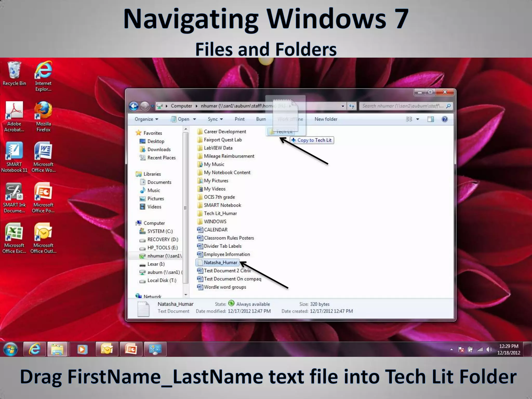This screenshot has height=399, width=532.
Task: Select Downloads in Favorites pane
Action: (159, 150)
